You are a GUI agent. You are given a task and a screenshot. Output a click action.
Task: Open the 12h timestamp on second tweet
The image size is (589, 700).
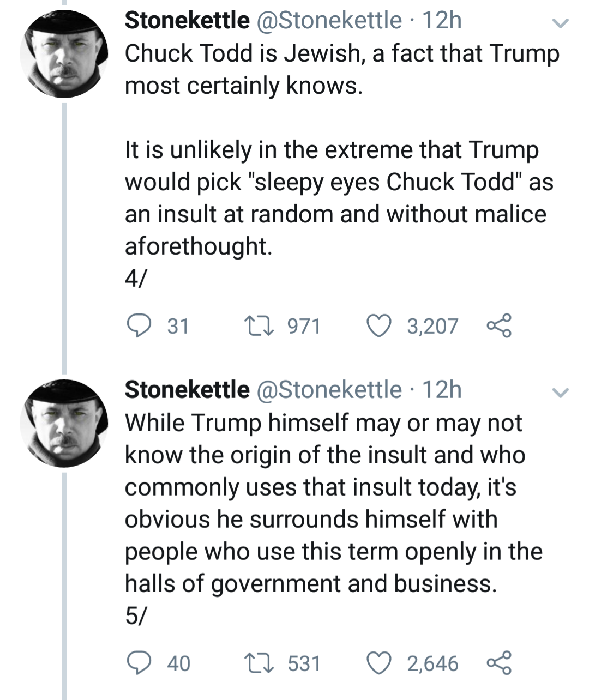click(x=442, y=390)
